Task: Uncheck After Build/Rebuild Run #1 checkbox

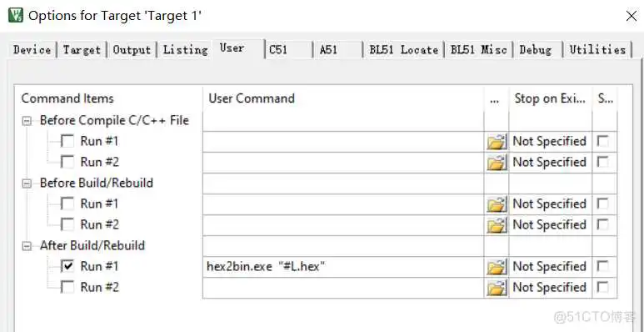Action: coord(67,266)
